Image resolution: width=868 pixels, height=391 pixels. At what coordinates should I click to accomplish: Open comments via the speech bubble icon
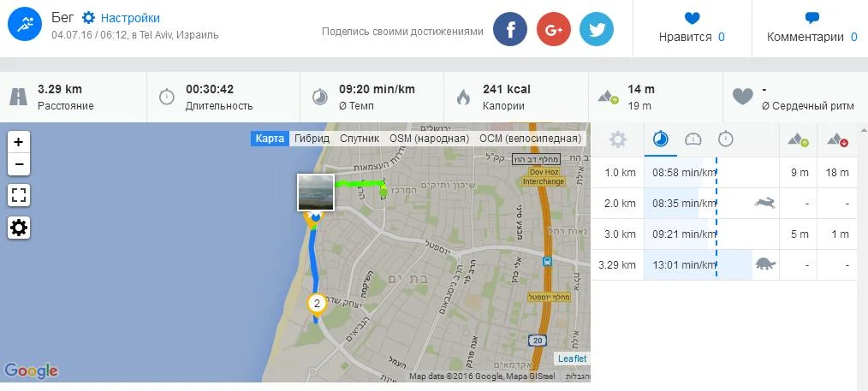point(812,18)
